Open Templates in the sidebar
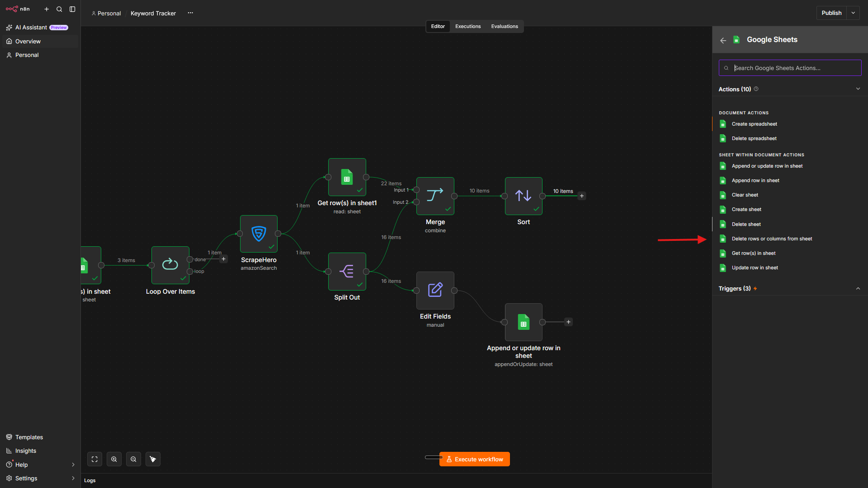The image size is (868, 488). tap(40, 437)
